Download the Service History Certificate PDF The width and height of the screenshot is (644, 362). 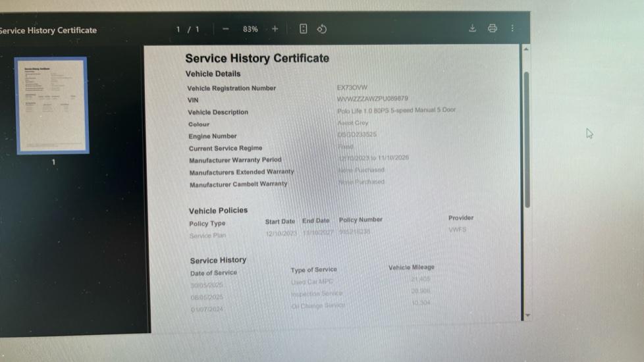pyautogui.click(x=472, y=28)
